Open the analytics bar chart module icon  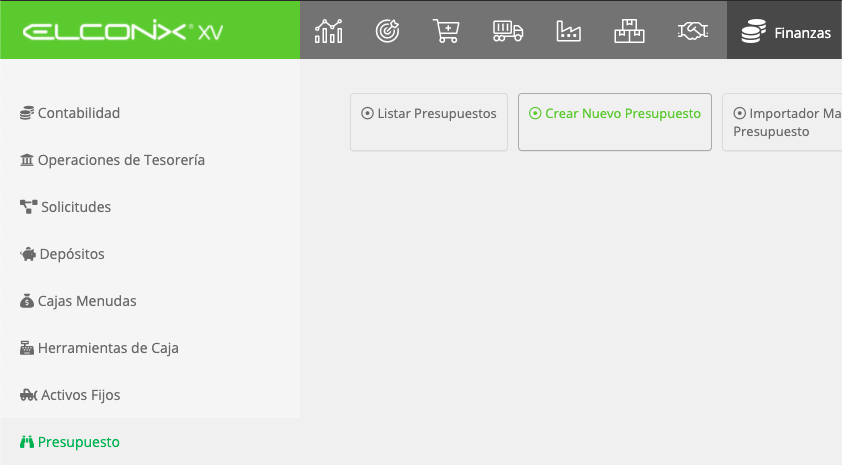click(x=329, y=32)
